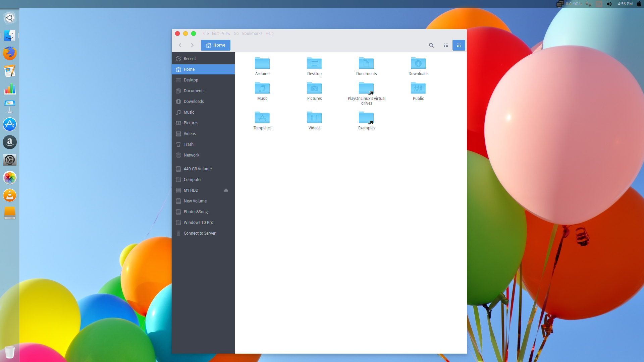Open the File menu
Viewport: 644px width, 362px height.
pos(205,34)
